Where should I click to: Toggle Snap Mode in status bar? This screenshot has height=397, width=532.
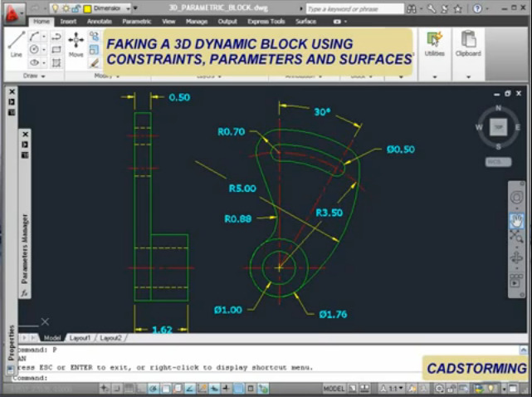coord(116,388)
